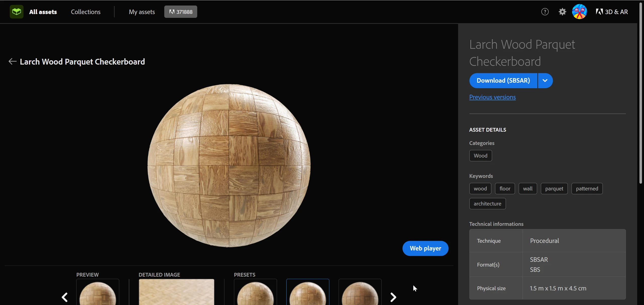Image resolution: width=644 pixels, height=305 pixels.
Task: Launch the Web player
Action: 425,248
